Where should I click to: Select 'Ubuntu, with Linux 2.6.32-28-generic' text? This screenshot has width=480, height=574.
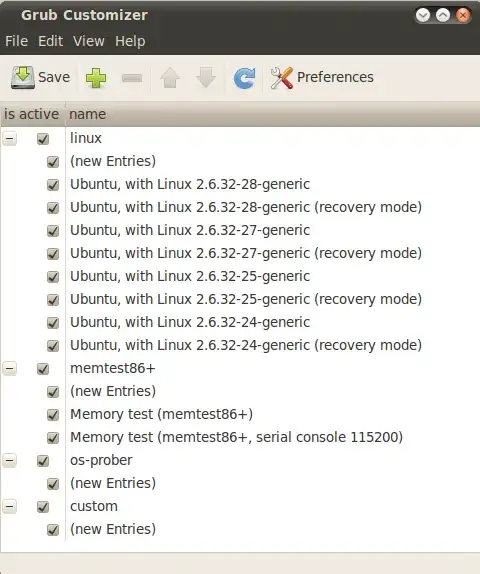pos(190,184)
